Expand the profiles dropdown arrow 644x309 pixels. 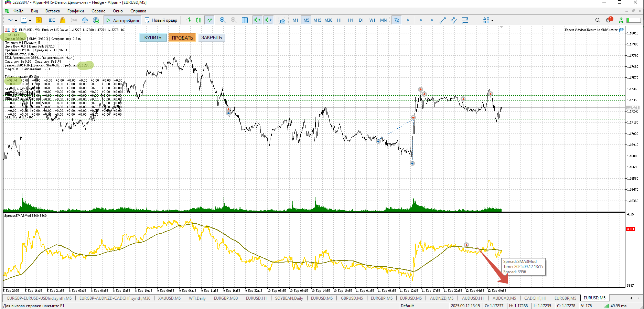30,21
